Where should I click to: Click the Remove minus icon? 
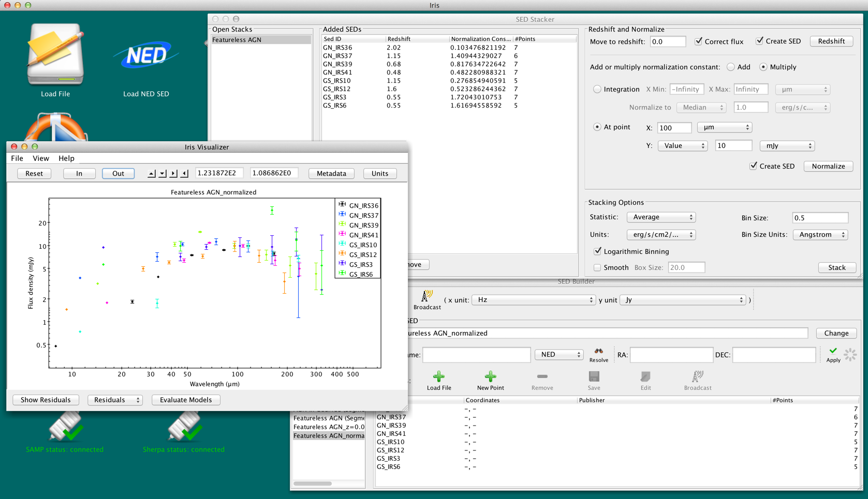click(542, 376)
